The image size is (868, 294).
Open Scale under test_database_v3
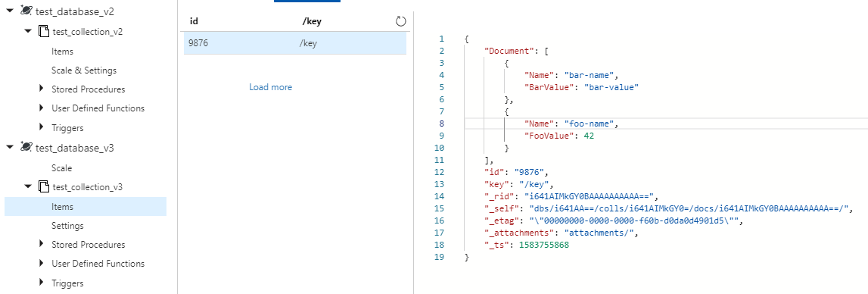61,168
